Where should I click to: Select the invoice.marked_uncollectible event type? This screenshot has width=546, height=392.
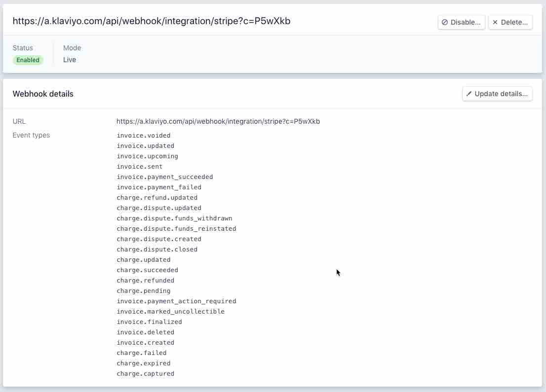pyautogui.click(x=170, y=311)
